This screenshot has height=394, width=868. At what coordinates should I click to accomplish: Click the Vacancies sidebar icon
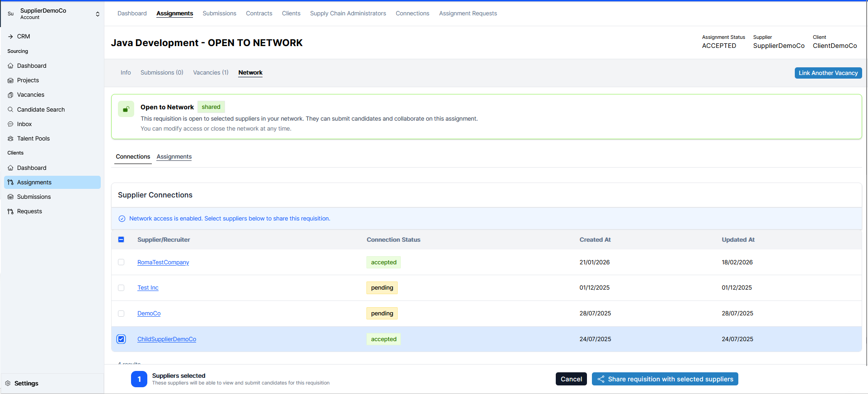click(x=10, y=95)
